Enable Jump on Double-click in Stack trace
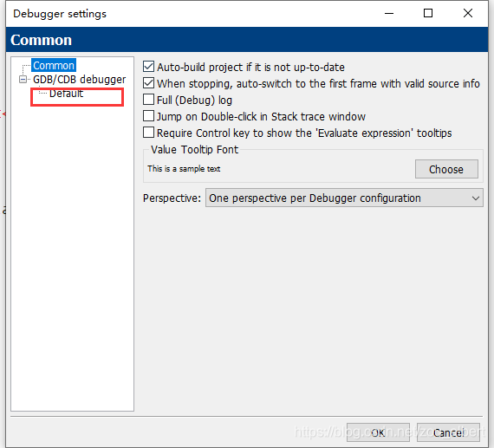This screenshot has width=494, height=448. (x=148, y=116)
